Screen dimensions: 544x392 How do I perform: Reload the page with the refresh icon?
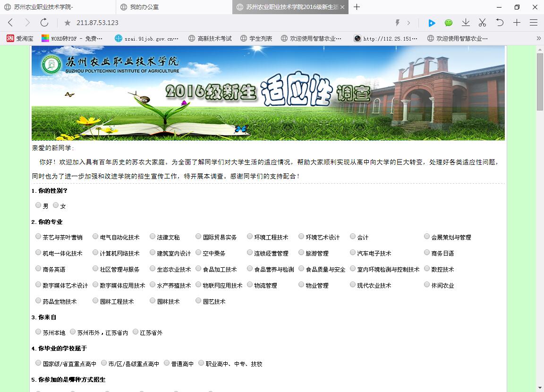pyautogui.click(x=44, y=23)
